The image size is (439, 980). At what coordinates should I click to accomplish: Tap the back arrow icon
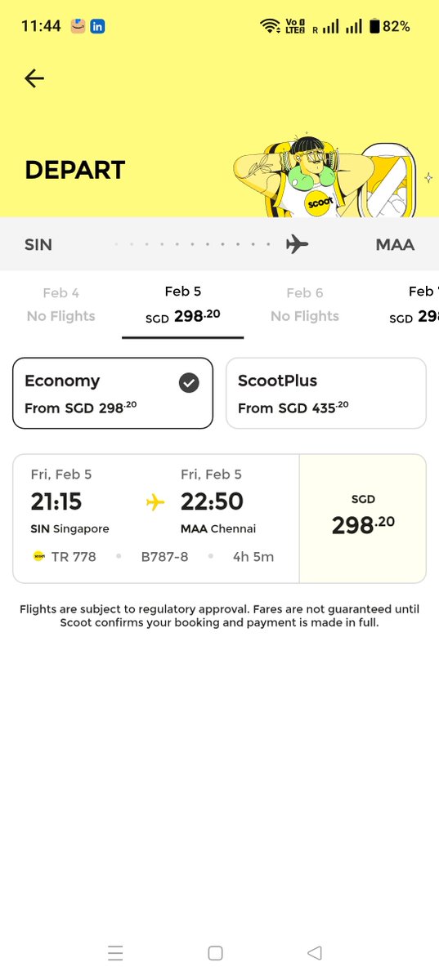coord(34,78)
